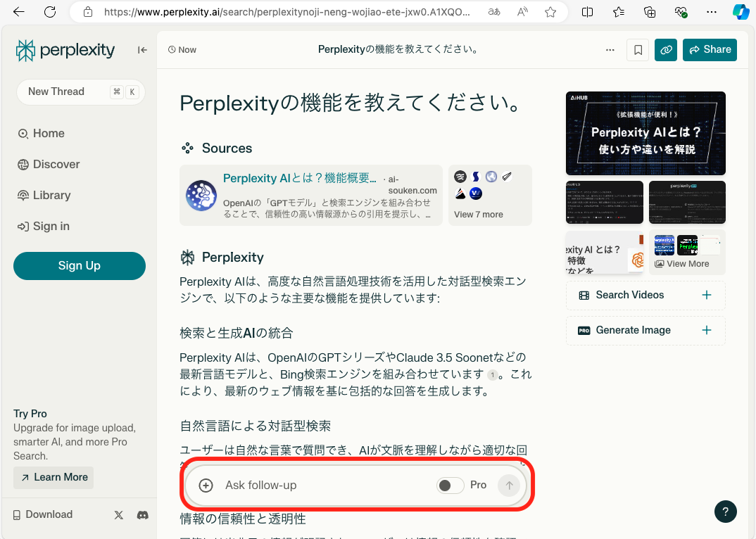This screenshot has width=756, height=539.
Task: Bookmark this thread
Action: tap(638, 50)
